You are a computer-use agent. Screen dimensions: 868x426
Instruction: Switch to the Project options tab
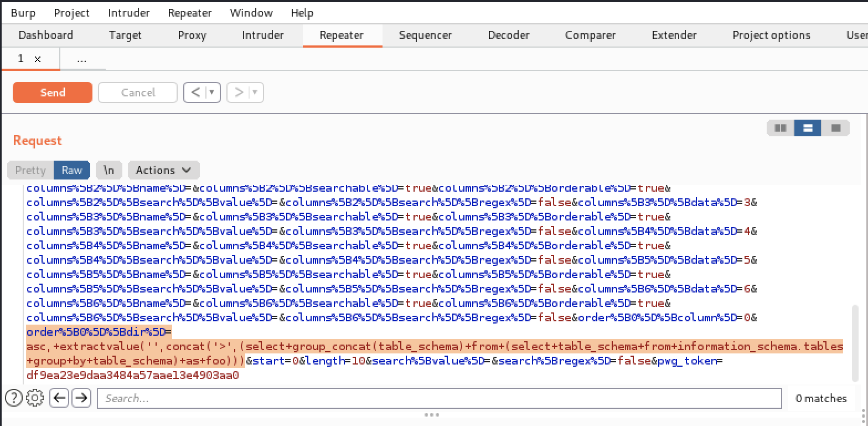[x=772, y=35]
